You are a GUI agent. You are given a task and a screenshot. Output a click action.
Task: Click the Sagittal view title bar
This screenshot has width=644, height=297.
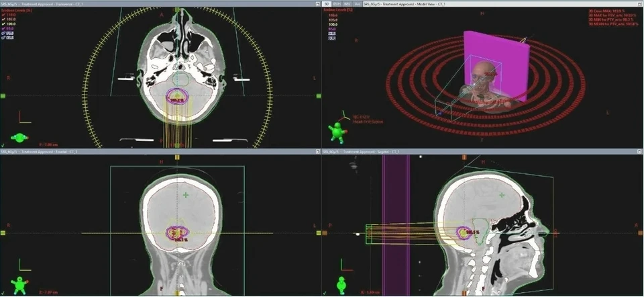pos(470,152)
